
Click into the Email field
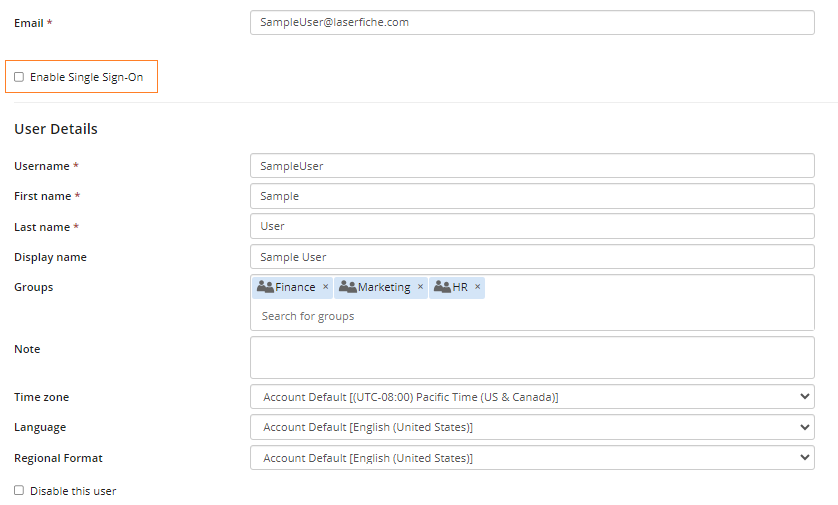pyautogui.click(x=532, y=22)
